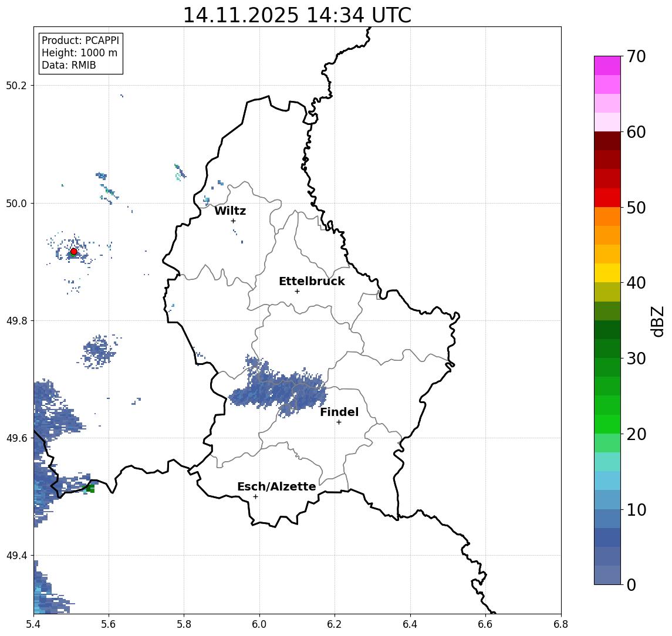
Task: Click the 6.4 longitude axis label
Action: coord(410,624)
